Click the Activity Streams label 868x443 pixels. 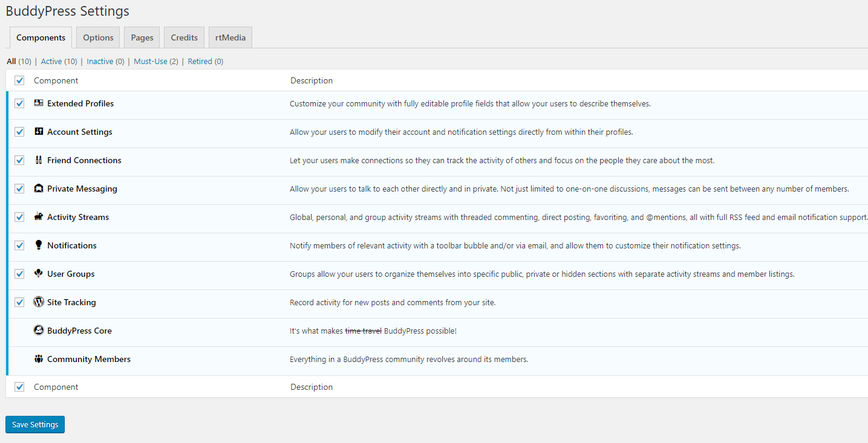click(78, 217)
